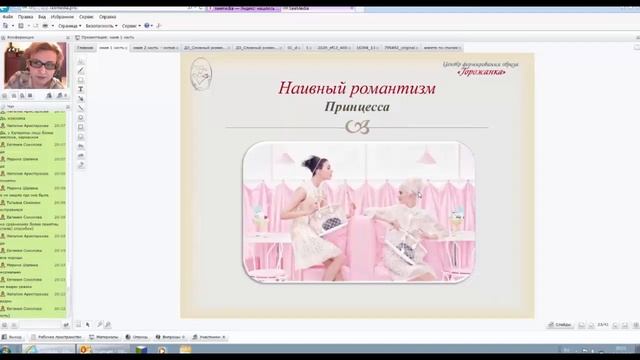Click the zoom out magnifier below the slide
Image resolution: width=640 pixels, height=360 pixels.
108,325
